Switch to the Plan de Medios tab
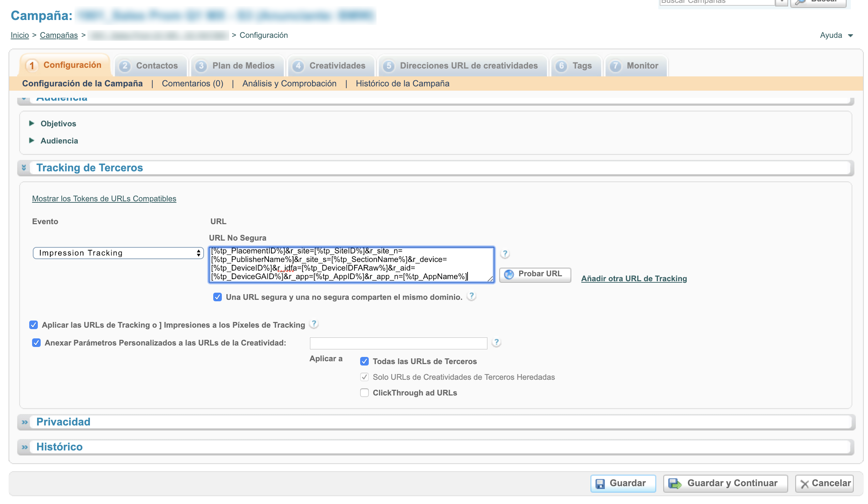The width and height of the screenshot is (868, 504). [x=237, y=66]
